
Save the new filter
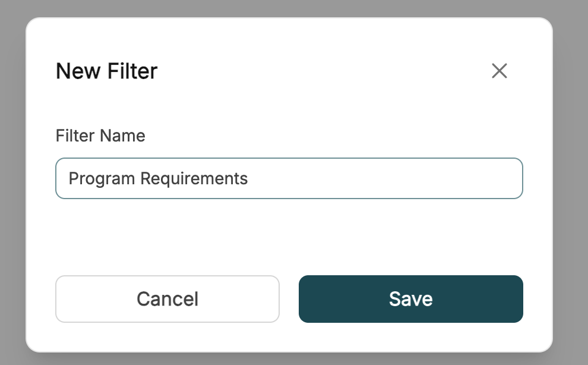[x=410, y=299]
